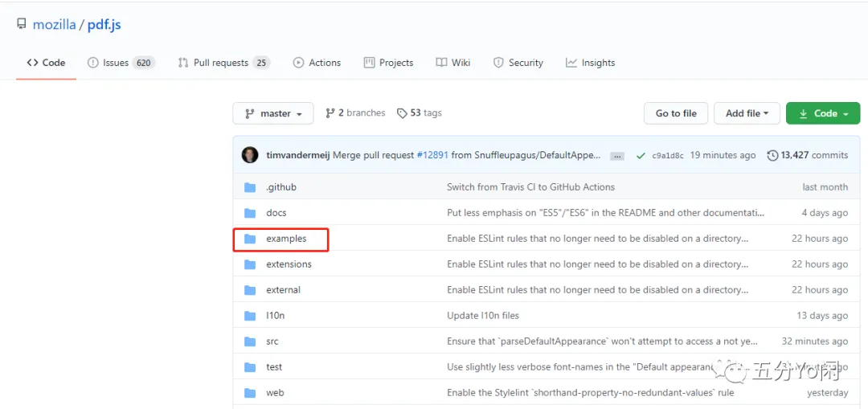Viewport: 868px width, 409px height.
Task: Open the src folder
Action: tap(272, 342)
